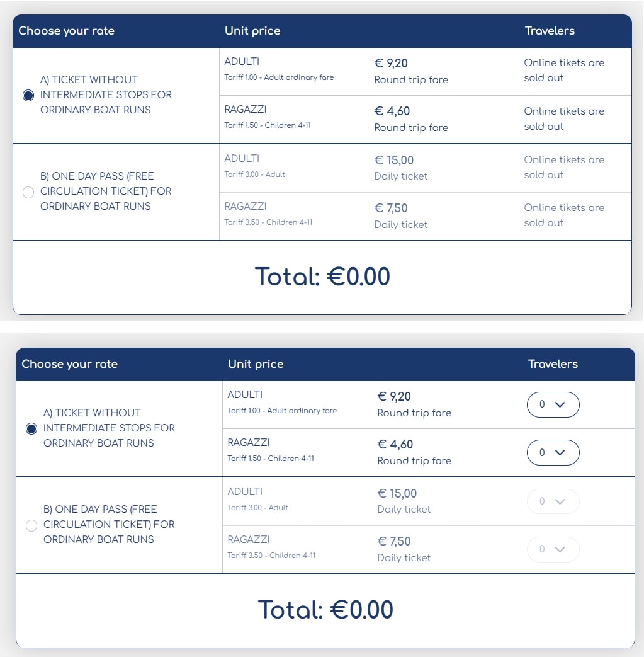The width and height of the screenshot is (644, 657).
Task: Open RAGAZZI €4,60 travelers dropdown
Action: tap(553, 452)
